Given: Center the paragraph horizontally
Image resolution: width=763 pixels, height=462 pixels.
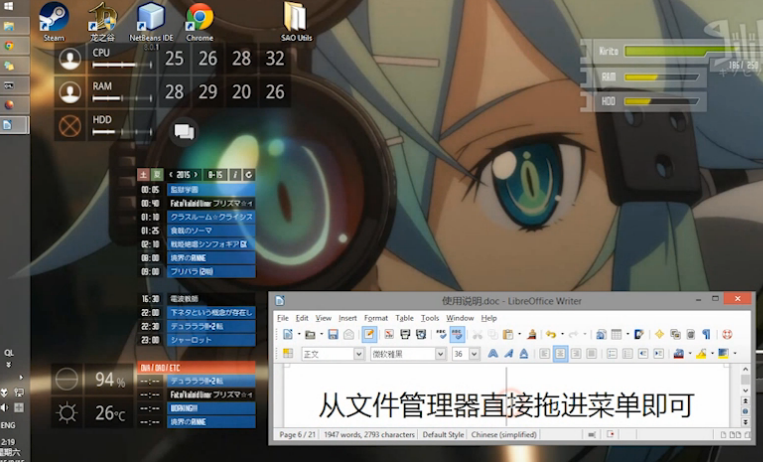Looking at the screenshot, I should [560, 354].
